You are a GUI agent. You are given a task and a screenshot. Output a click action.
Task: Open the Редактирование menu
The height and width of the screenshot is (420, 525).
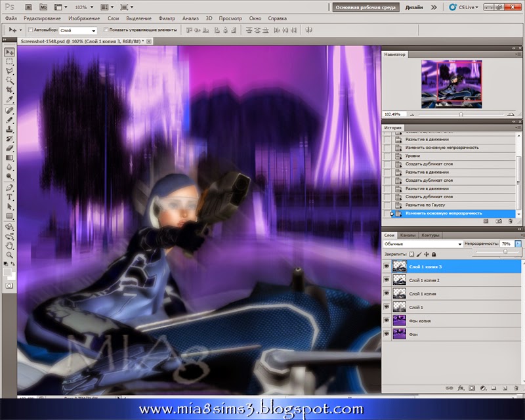42,18
